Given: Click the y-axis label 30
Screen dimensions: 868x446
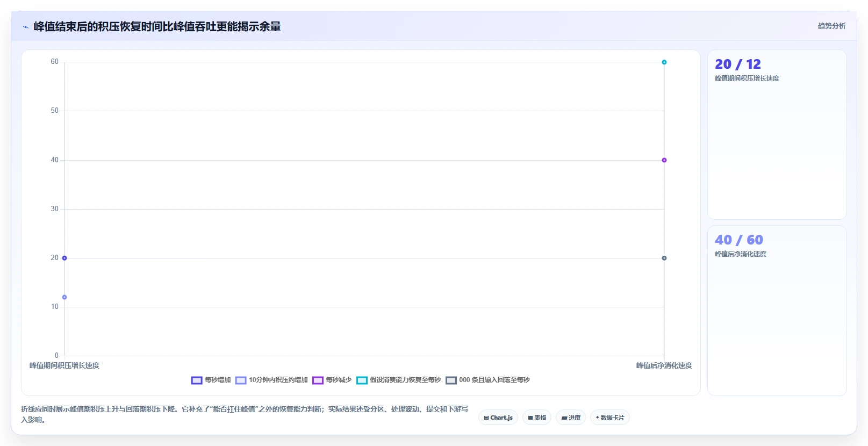Looking at the screenshot, I should pyautogui.click(x=55, y=209).
